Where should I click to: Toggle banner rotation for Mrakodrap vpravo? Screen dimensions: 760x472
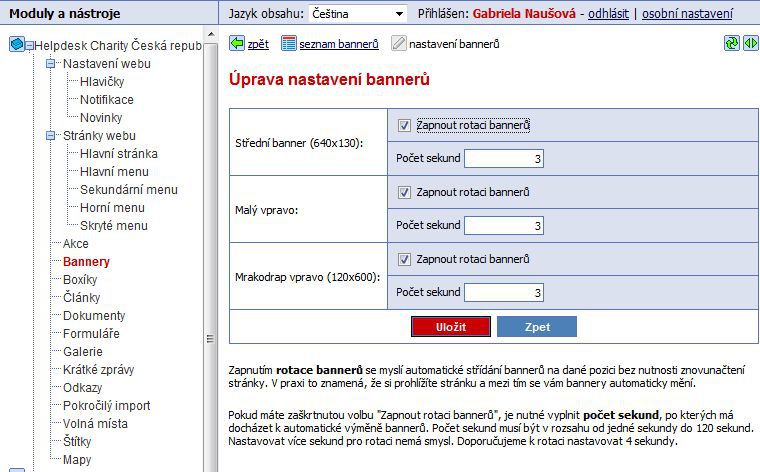pyautogui.click(x=404, y=260)
